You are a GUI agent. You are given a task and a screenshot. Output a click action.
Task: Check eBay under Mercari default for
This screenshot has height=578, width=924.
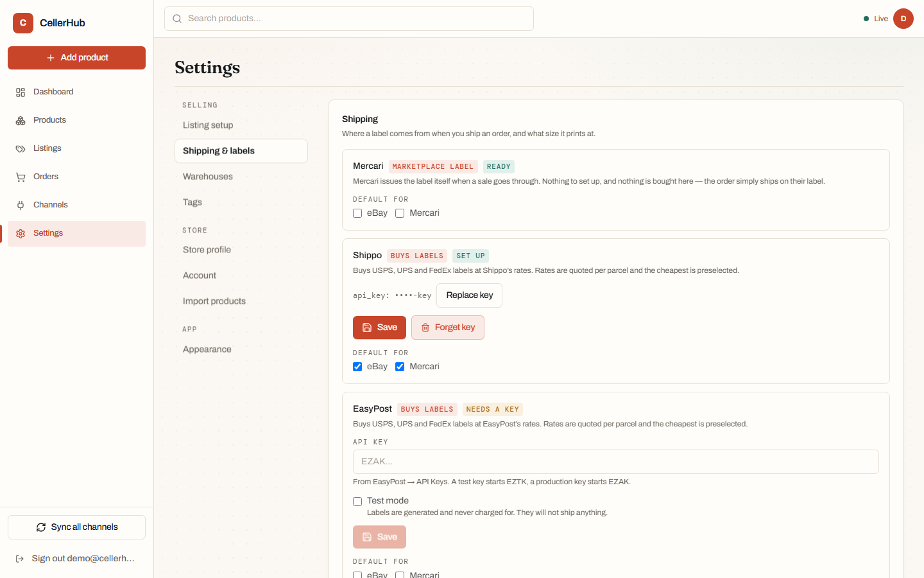tap(357, 213)
